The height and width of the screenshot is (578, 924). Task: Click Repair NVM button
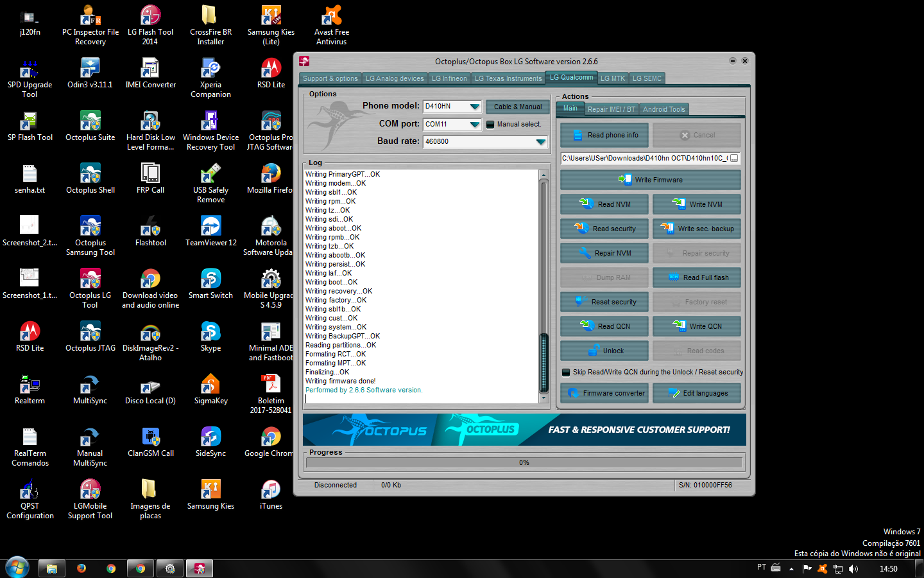(604, 253)
